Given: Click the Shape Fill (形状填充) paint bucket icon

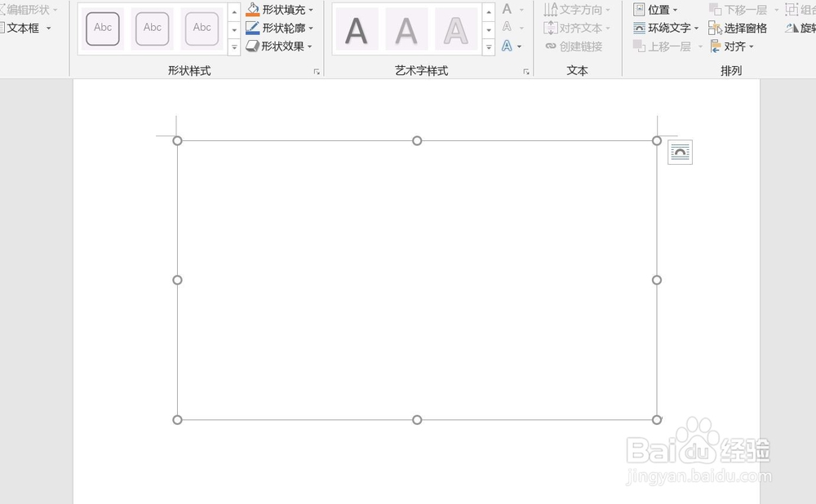Looking at the screenshot, I should [253, 10].
